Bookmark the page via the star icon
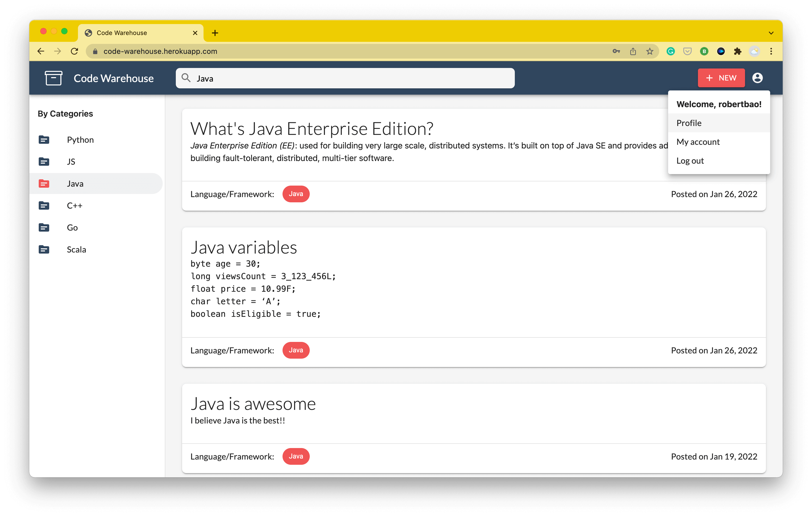 click(x=650, y=51)
